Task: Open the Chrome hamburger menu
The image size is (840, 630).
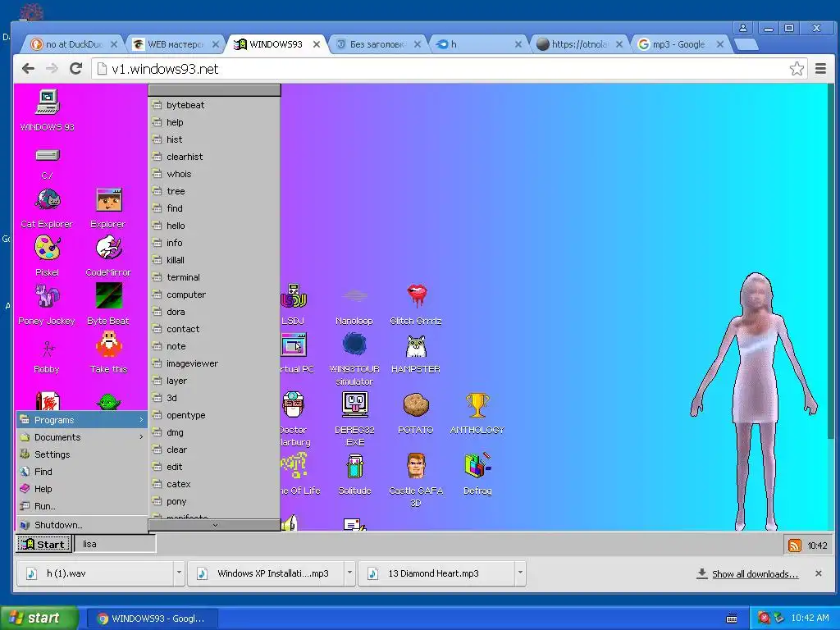Action: [x=820, y=69]
